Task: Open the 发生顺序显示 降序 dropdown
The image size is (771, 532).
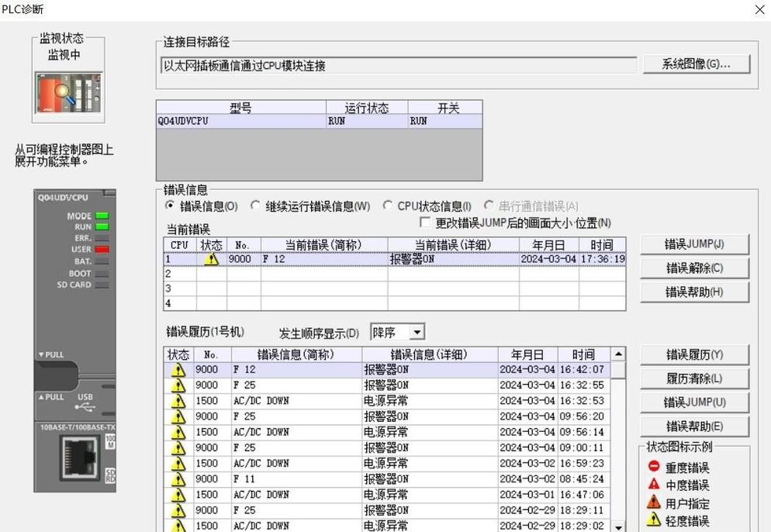Action: tap(417, 333)
